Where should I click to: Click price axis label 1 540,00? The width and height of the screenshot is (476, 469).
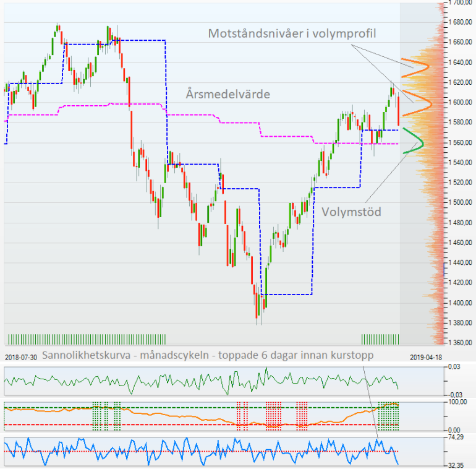pyautogui.click(x=460, y=163)
